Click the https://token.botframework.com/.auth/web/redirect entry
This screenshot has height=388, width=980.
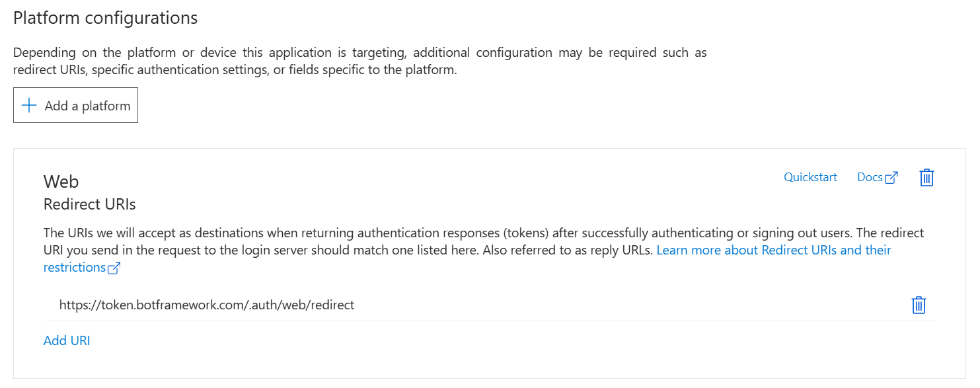pyautogui.click(x=206, y=305)
